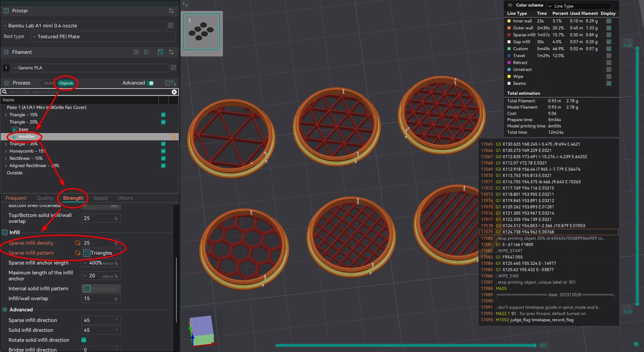Click the Sparse infill density value field

coord(101,243)
